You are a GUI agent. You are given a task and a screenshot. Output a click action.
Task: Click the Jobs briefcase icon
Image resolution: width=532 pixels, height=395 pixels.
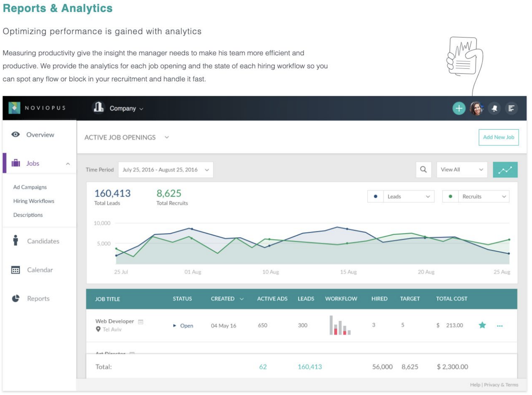pos(16,163)
